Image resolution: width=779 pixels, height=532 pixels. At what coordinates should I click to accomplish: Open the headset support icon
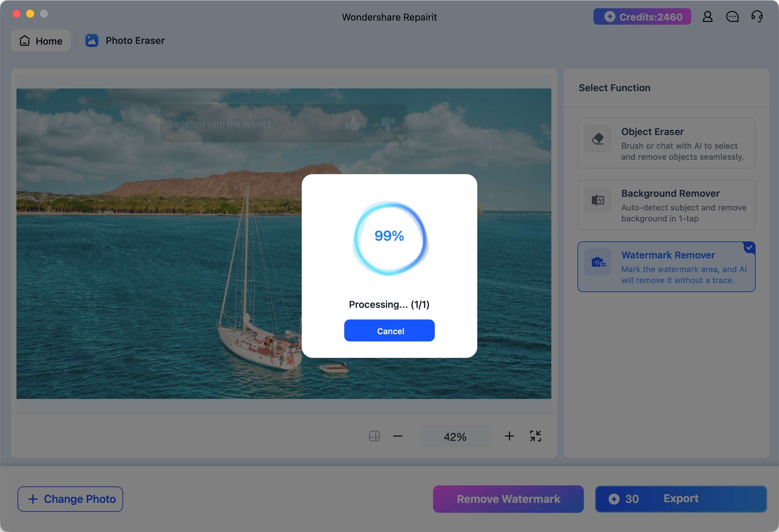click(757, 16)
